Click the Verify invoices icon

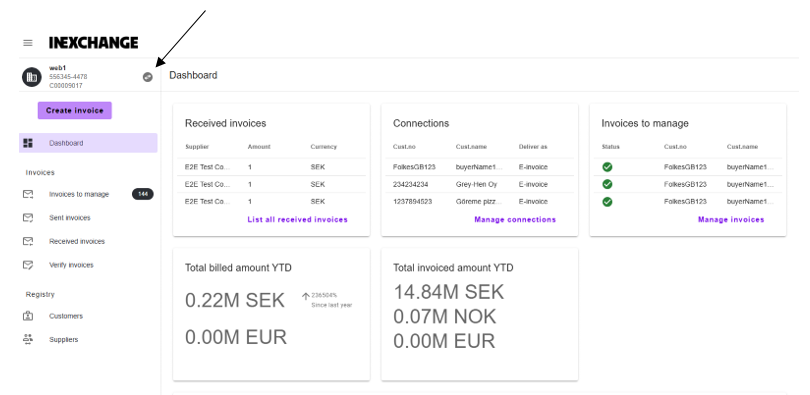[x=28, y=265]
